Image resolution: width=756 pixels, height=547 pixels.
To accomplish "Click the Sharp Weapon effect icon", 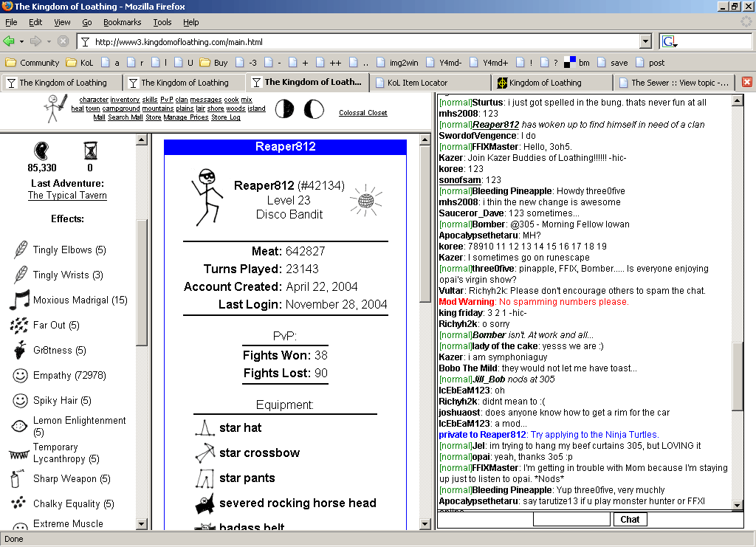I will pos(16,478).
